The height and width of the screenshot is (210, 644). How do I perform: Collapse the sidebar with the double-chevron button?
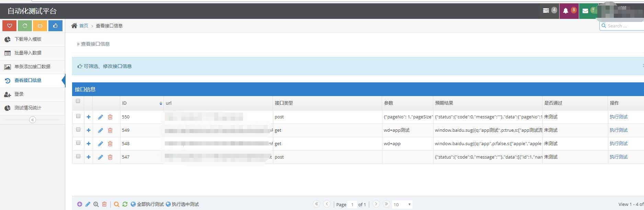(33, 120)
